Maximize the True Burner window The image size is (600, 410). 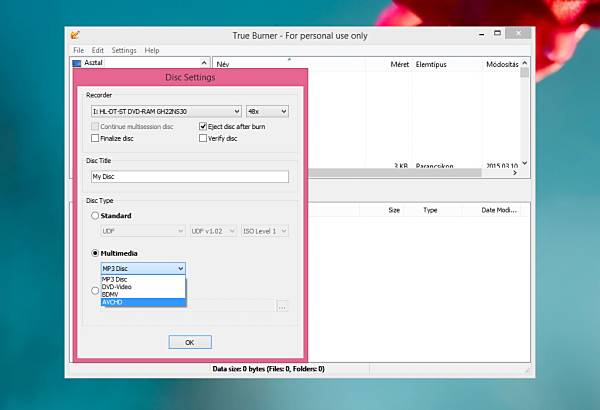click(x=497, y=33)
